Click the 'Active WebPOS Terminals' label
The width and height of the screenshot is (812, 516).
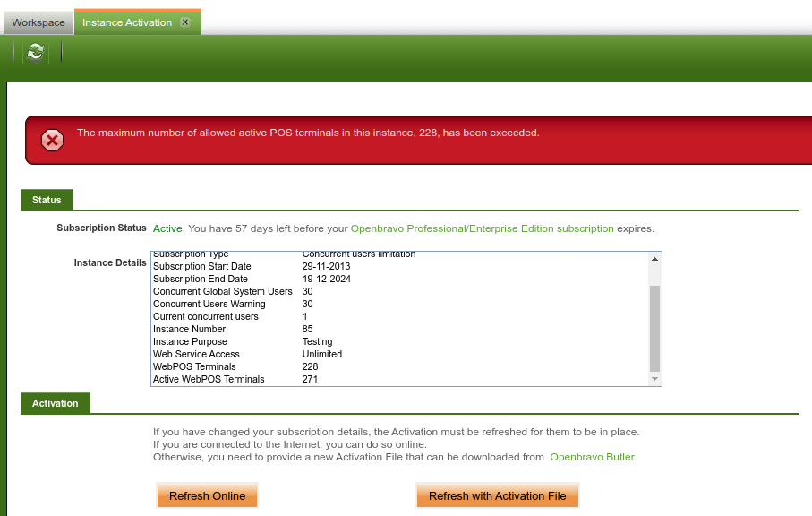point(209,379)
